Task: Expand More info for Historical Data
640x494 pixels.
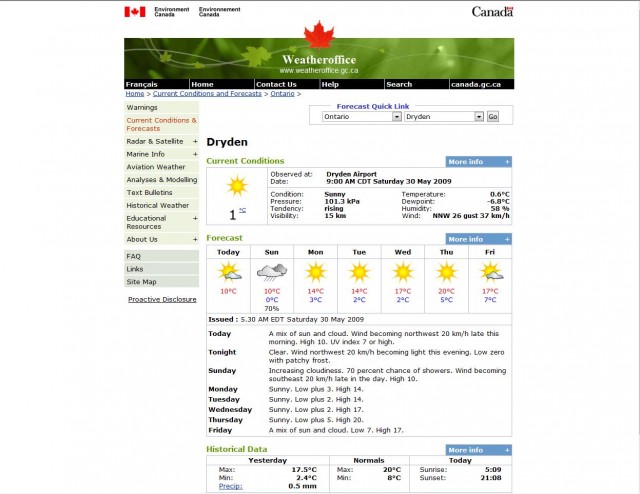Action: point(478,450)
